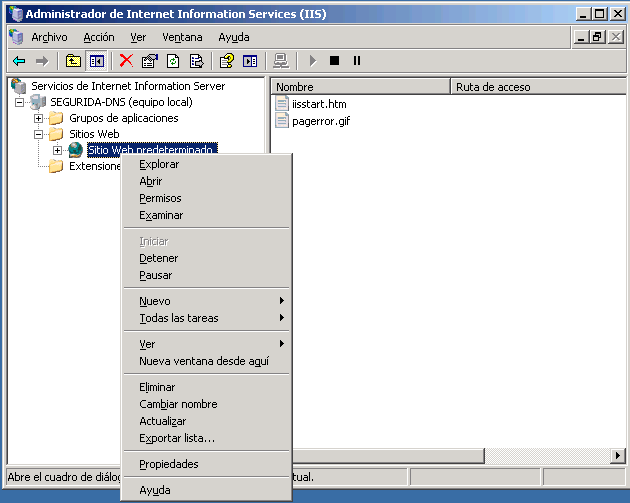Click the Back arrow toolbar icon

click(x=19, y=61)
